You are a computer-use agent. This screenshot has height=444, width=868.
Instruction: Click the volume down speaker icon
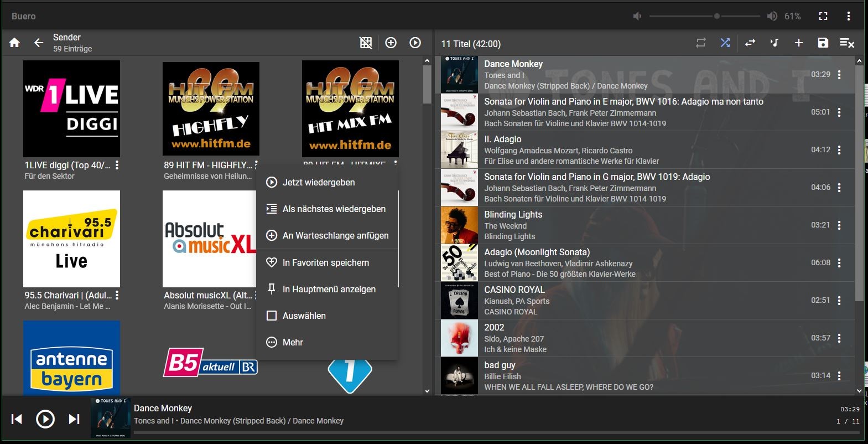(637, 16)
